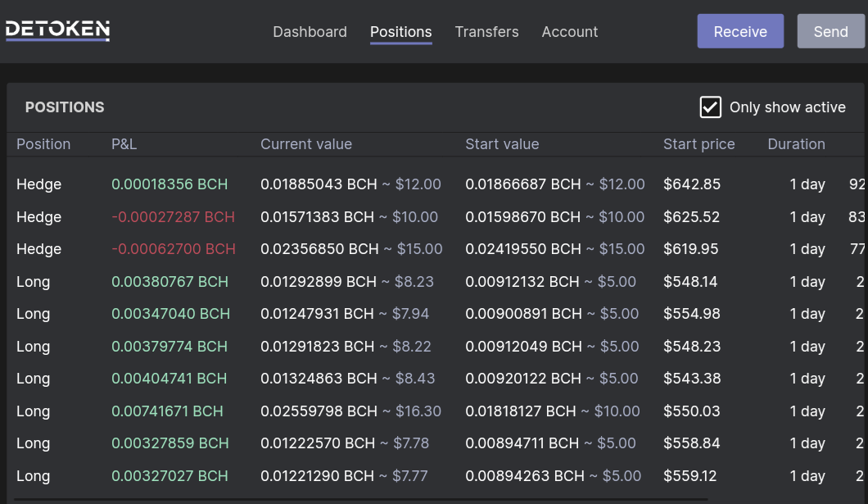Click start value 0.00920122 BCH

pyautogui.click(x=523, y=379)
